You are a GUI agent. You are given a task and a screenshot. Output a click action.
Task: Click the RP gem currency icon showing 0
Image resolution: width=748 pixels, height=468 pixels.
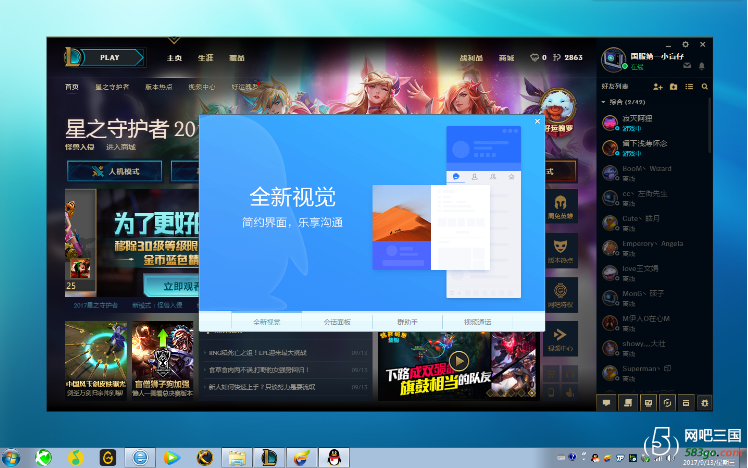click(534, 57)
